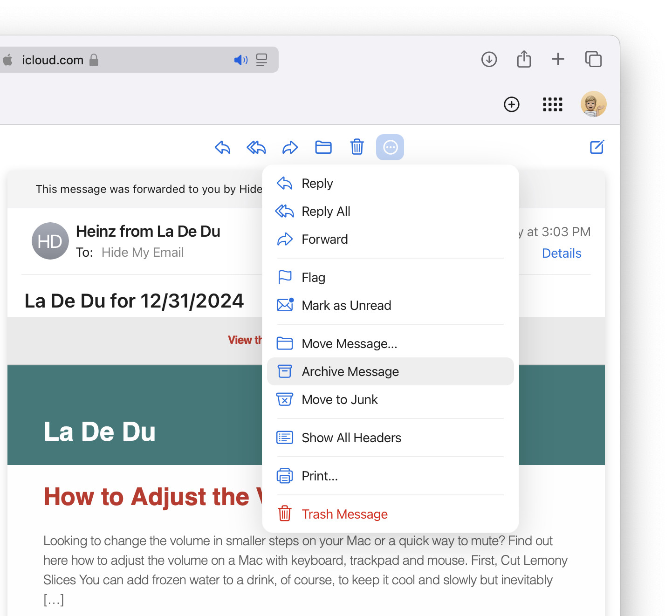Choose Move Message... option
Image resolution: width=672 pixels, height=616 pixels.
(391, 343)
